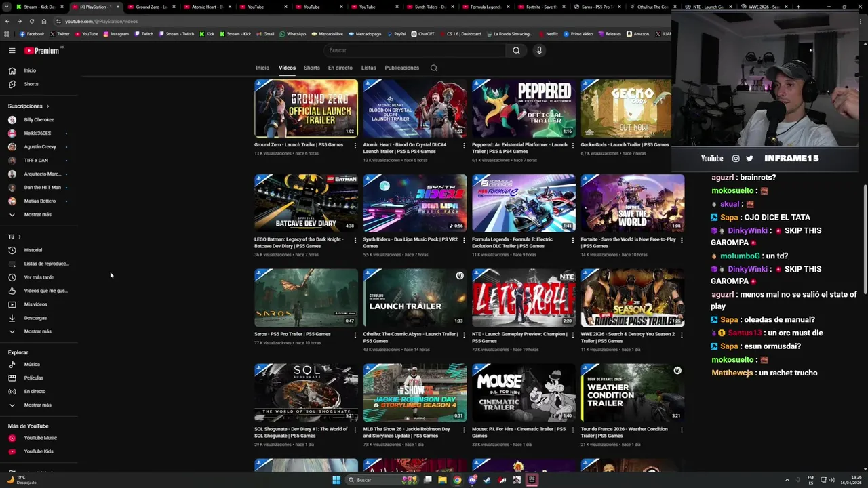868x488 pixels.
Task: Click the browser back arrow
Action: tap(7, 21)
